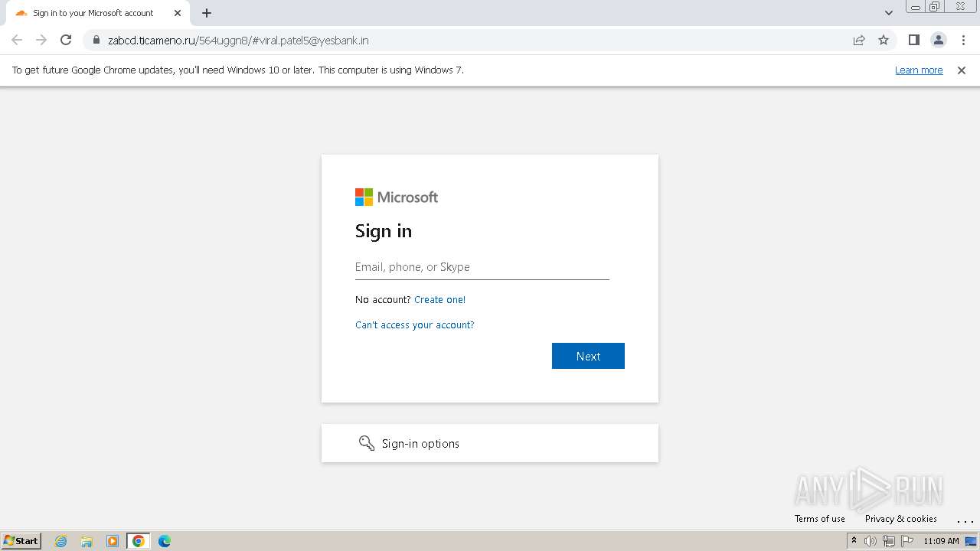This screenshot has height=551, width=980.
Task: Click the Action Center flag icon
Action: 907,541
